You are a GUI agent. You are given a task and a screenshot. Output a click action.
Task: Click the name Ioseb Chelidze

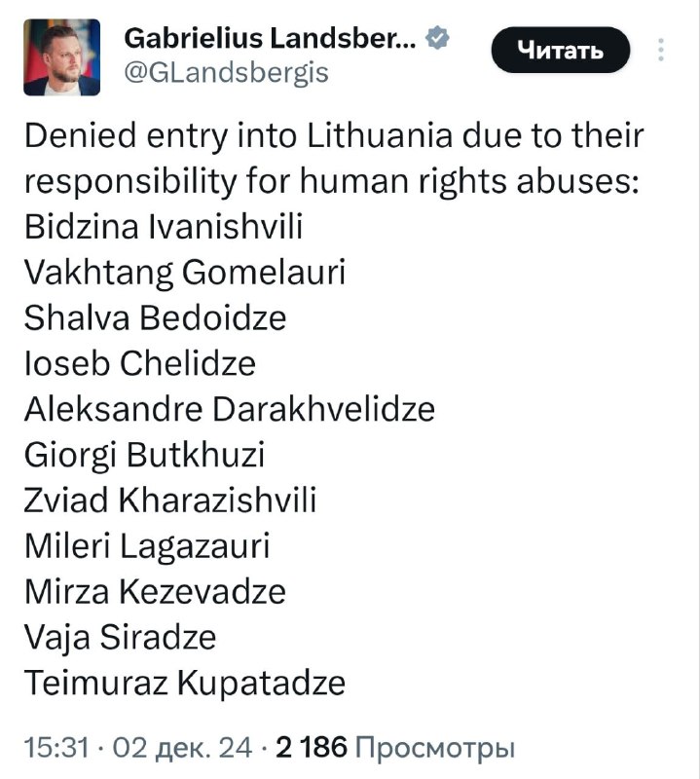tap(139, 363)
